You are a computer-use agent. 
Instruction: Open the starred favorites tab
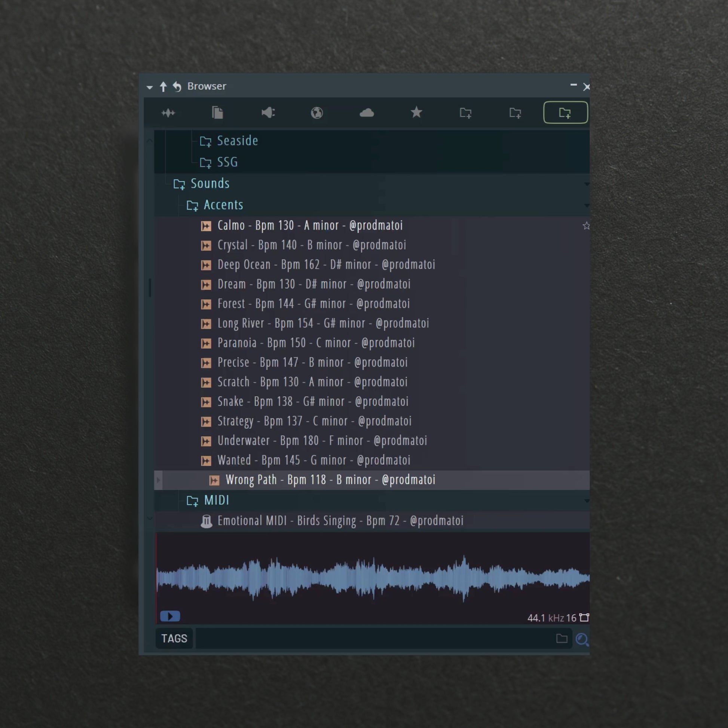tap(416, 112)
